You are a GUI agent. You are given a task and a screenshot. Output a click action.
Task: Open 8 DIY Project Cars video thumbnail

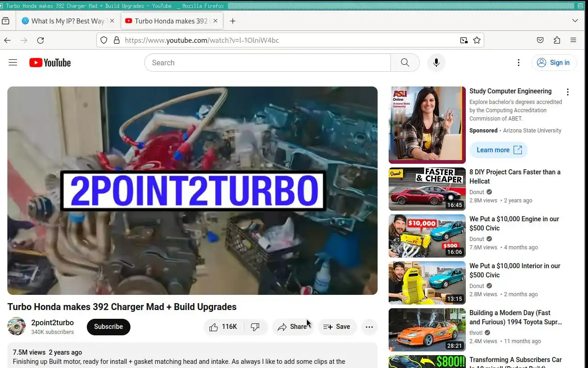coord(427,190)
